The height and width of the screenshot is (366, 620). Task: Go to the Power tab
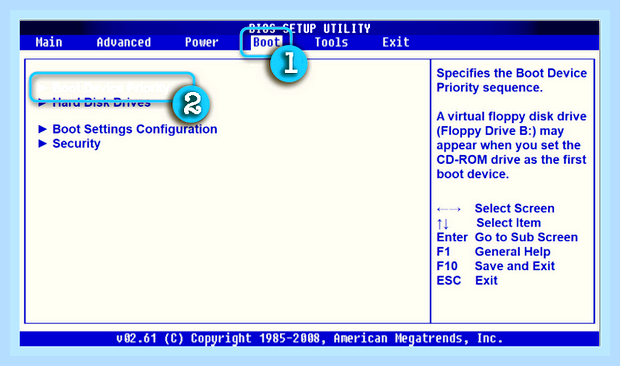click(202, 42)
